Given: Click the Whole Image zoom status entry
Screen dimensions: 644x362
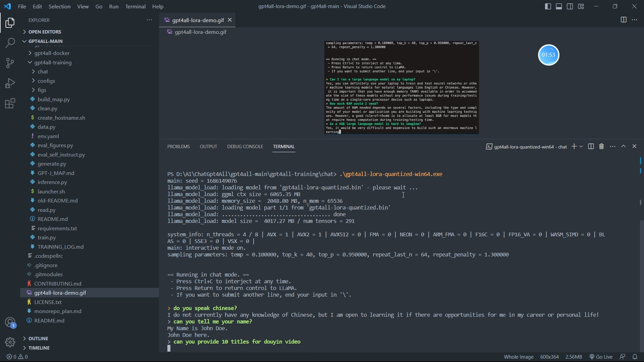Looking at the screenshot, I should (519, 357).
